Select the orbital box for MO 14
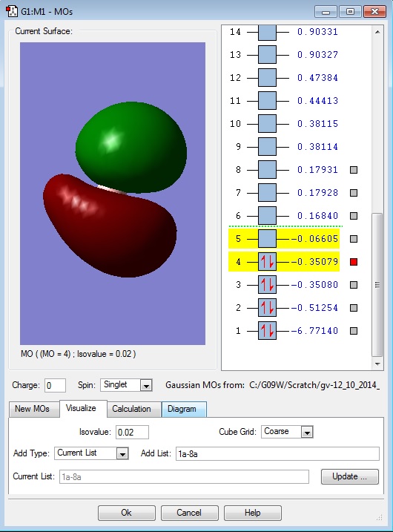Image resolution: width=393 pixels, height=532 pixels. pos(267,32)
